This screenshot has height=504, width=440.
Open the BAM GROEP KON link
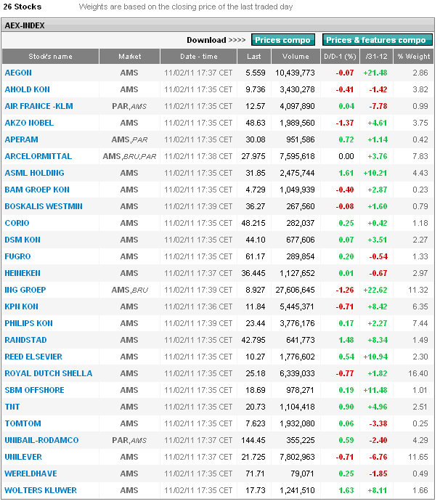[x=37, y=190]
